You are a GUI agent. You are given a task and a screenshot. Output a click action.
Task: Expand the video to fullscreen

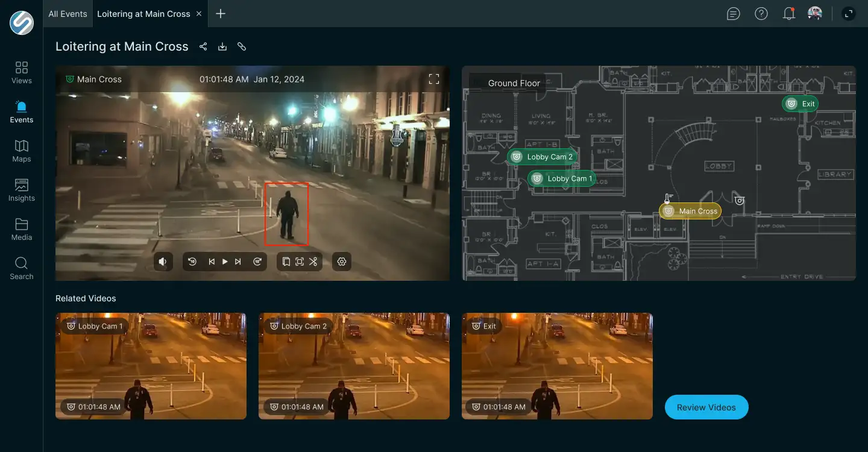click(434, 79)
